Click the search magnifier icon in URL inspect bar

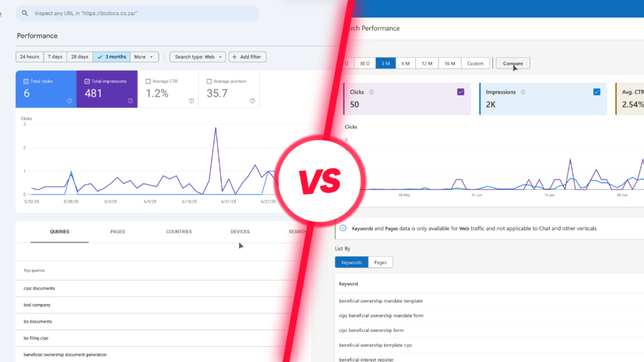25,13
